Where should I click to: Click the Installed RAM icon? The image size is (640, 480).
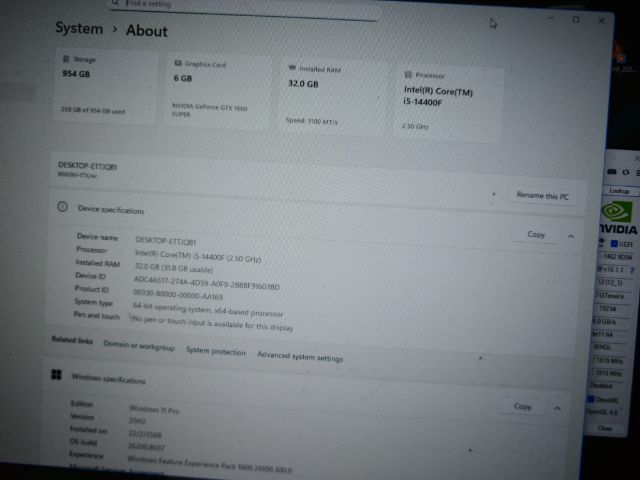[x=291, y=67]
